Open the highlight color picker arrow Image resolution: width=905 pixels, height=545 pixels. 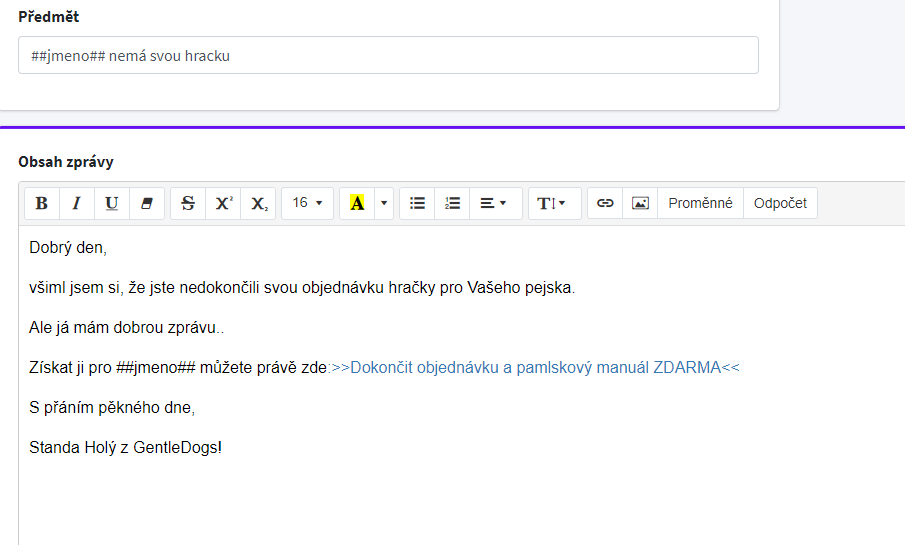click(x=384, y=203)
